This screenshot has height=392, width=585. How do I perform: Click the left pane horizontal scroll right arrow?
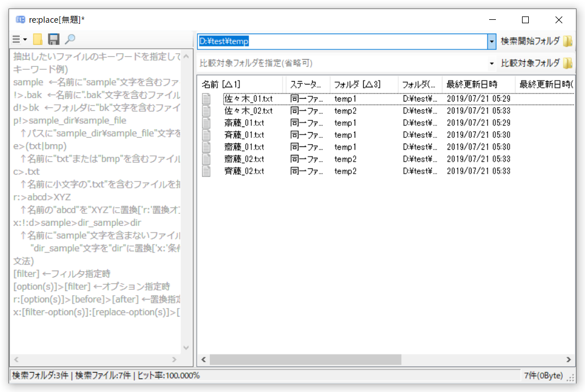174,360
